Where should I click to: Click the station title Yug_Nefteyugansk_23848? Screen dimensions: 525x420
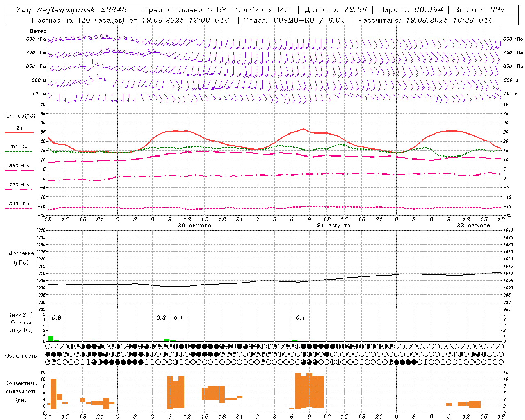[71, 10]
